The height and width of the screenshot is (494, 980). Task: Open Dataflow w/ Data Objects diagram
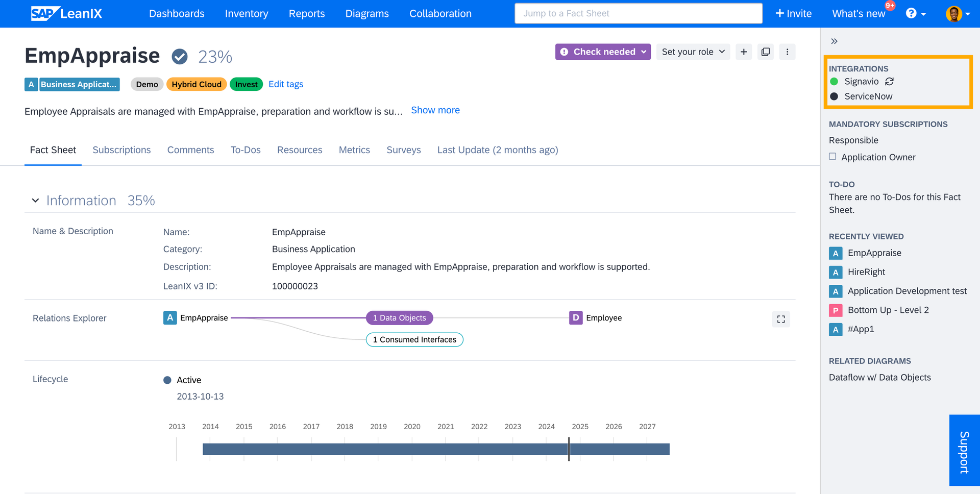(x=880, y=378)
